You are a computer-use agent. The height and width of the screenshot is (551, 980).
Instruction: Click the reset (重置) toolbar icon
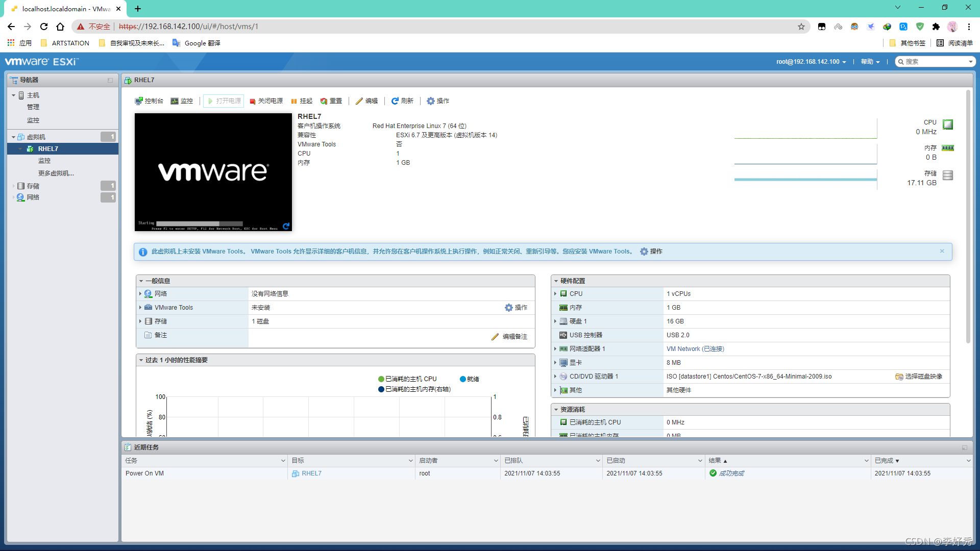pos(324,101)
